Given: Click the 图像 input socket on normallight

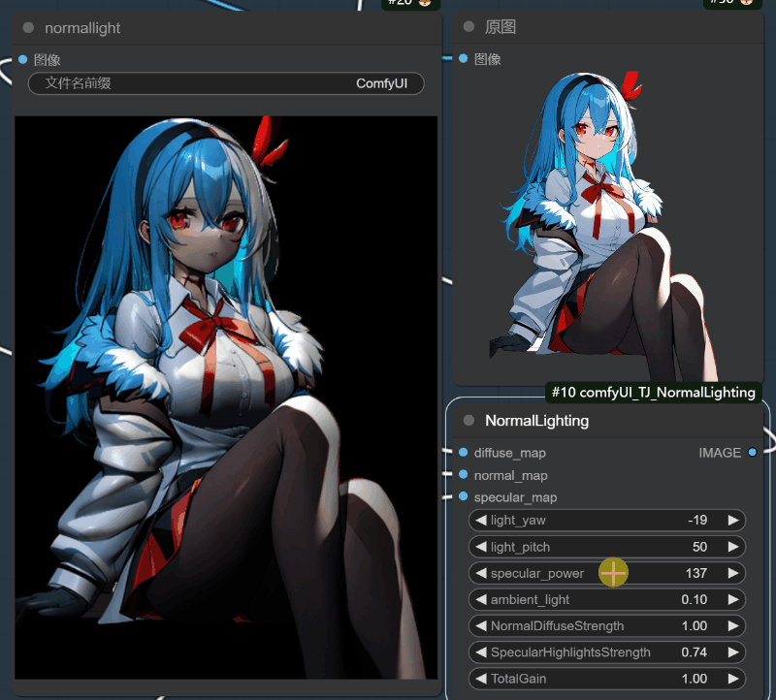Looking at the screenshot, I should click(22, 59).
